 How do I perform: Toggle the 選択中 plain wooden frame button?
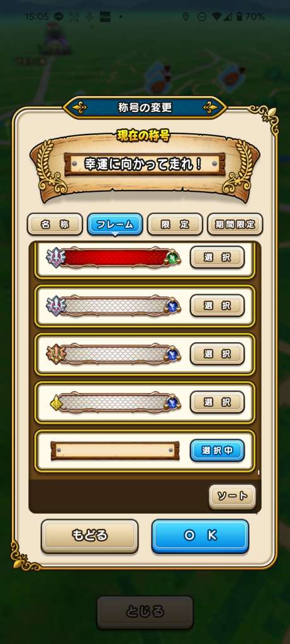click(x=217, y=450)
